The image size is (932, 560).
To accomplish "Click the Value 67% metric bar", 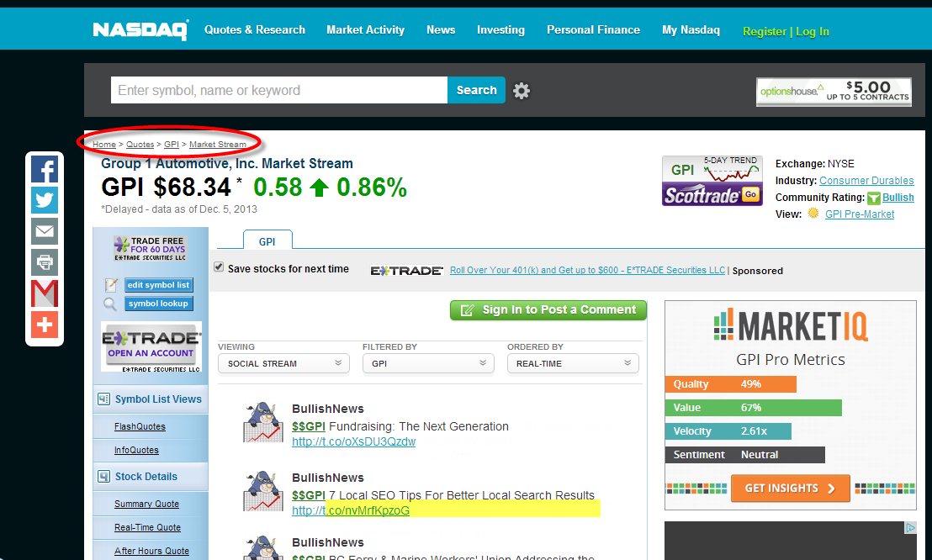I will (754, 408).
